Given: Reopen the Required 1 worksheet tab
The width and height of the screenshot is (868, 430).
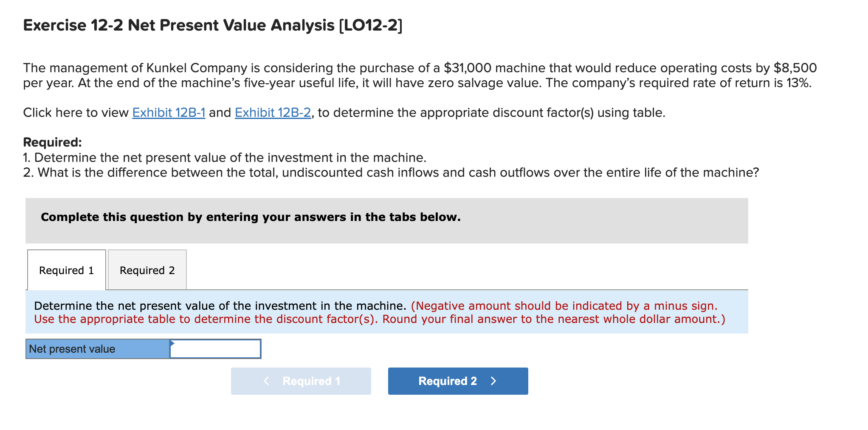Looking at the screenshot, I should coord(66,270).
